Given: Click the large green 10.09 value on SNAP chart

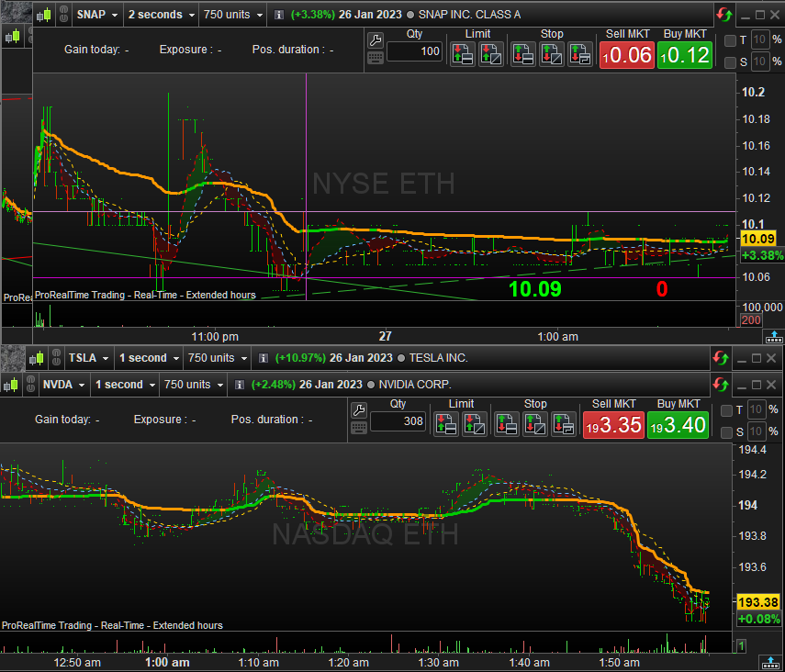Looking at the screenshot, I should [534, 289].
